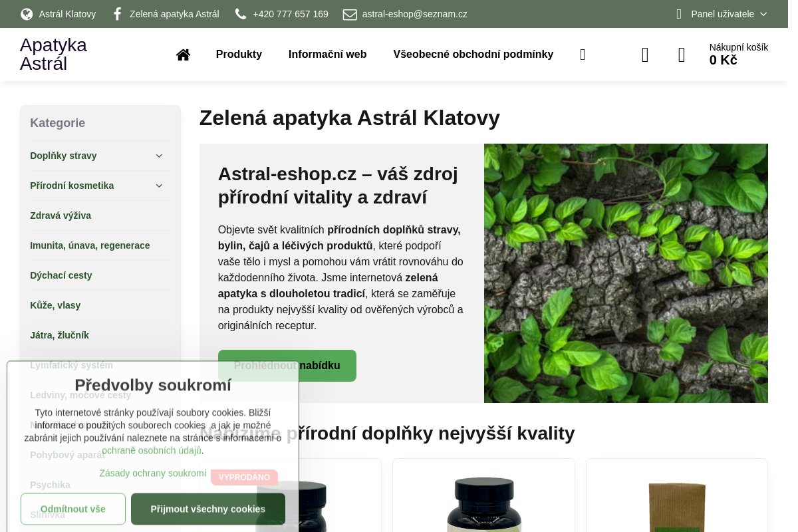This screenshot has height=532, width=798.
Task: Click the globe icon beside Astrál Klatovy
Action: [27, 14]
